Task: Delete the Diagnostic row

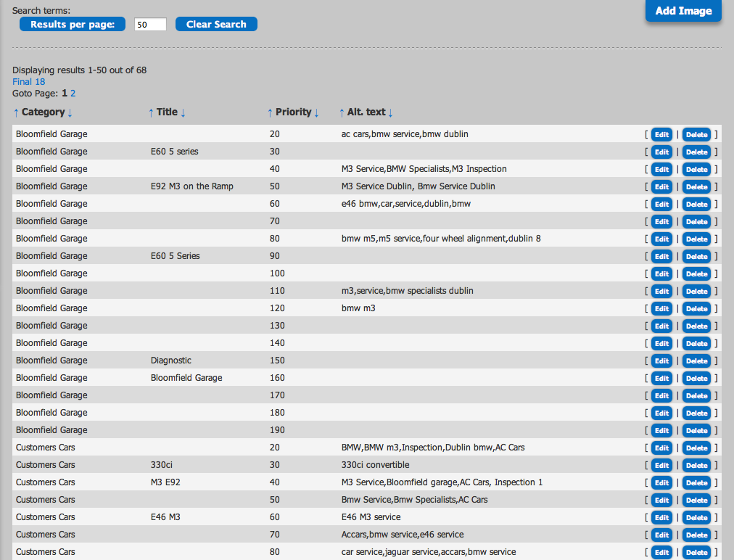Action: point(696,361)
